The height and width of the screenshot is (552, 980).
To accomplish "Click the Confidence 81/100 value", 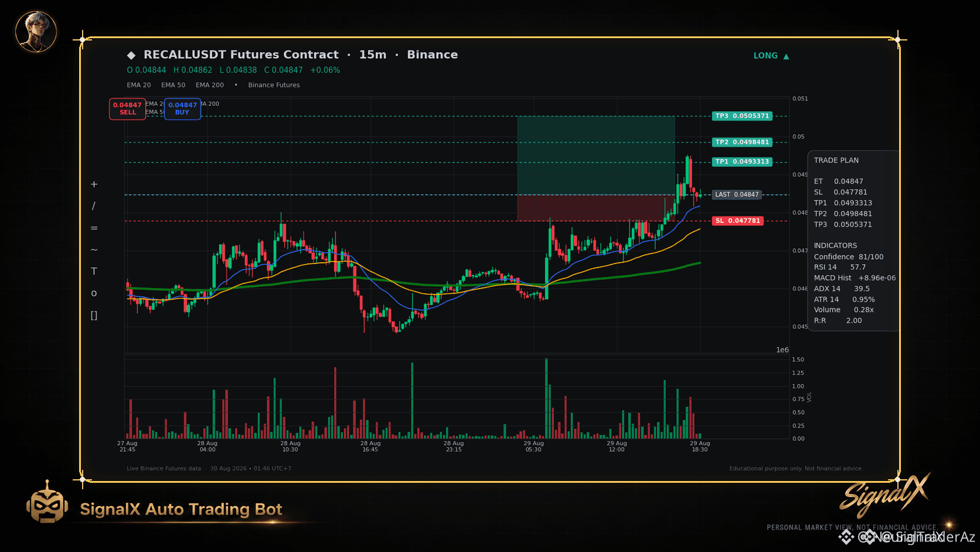I will (871, 257).
